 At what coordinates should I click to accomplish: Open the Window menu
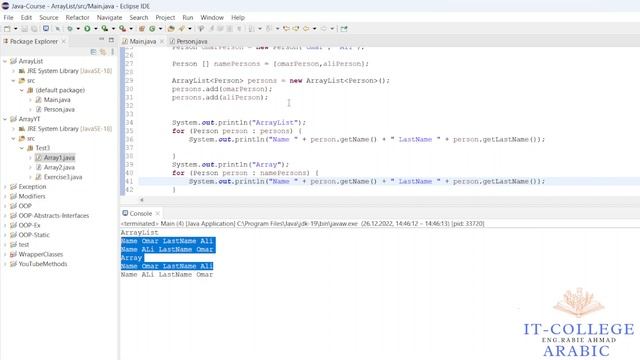212,18
